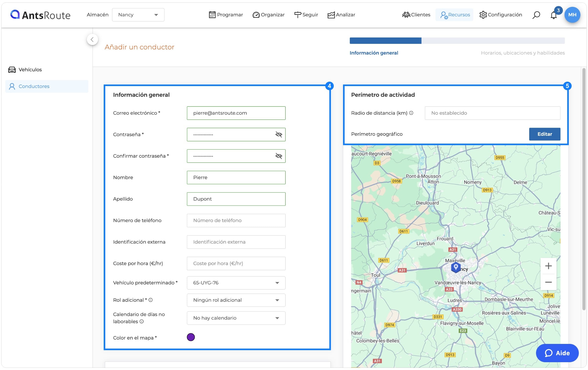This screenshot has width=588, height=370.
Task: Collapse the sidebar with the chevron button
Action: (x=92, y=39)
